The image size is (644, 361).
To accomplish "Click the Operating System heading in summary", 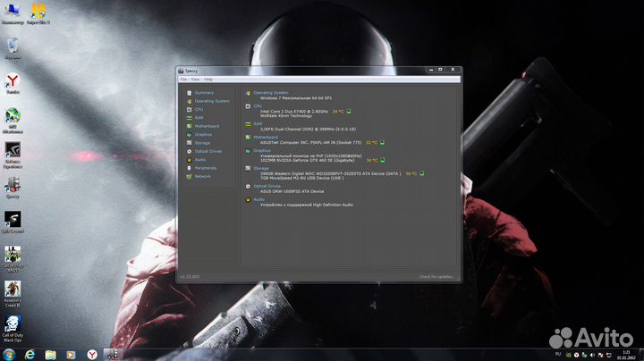I will (x=271, y=93).
